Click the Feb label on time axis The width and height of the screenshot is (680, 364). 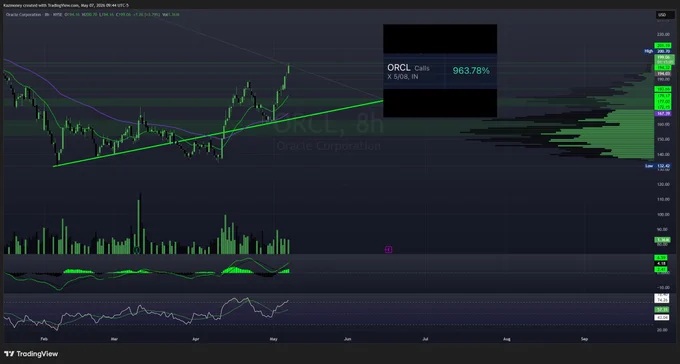(x=43, y=339)
